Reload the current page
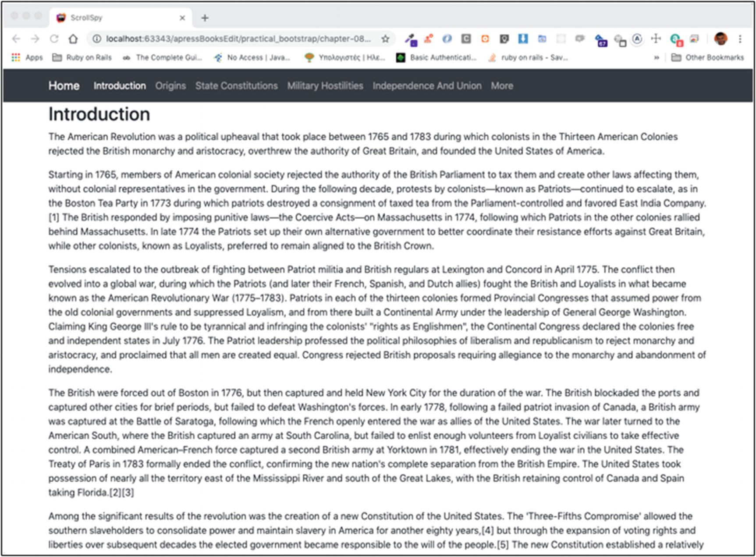The width and height of the screenshot is (756, 557). [53, 39]
